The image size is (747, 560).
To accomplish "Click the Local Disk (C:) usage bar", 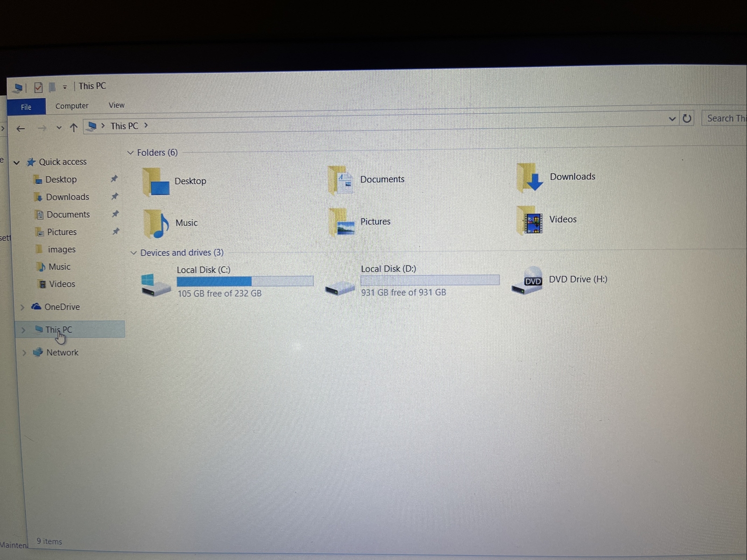I will tap(245, 281).
